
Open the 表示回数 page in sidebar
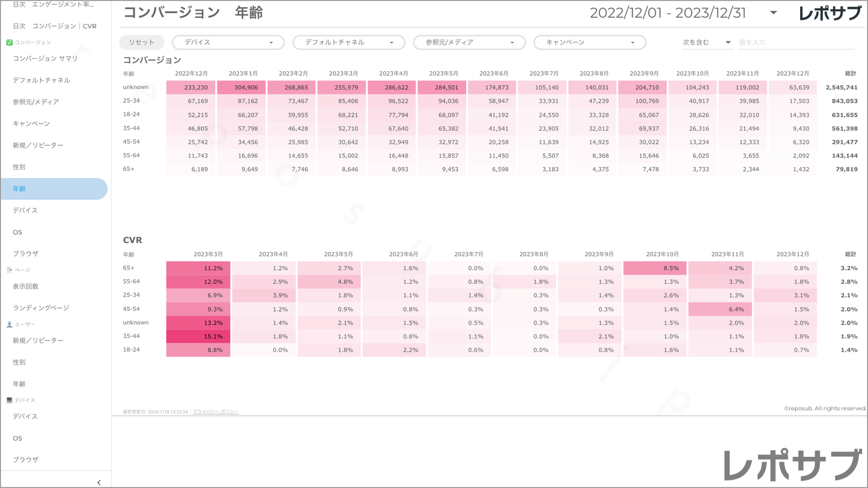25,286
